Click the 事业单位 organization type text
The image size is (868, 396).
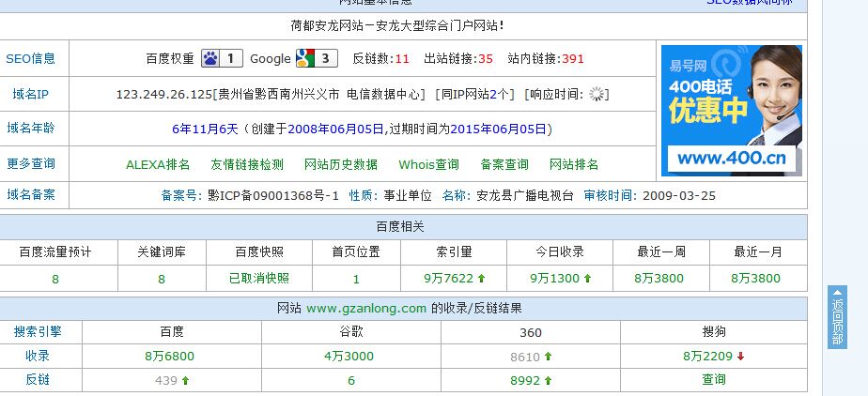click(408, 196)
